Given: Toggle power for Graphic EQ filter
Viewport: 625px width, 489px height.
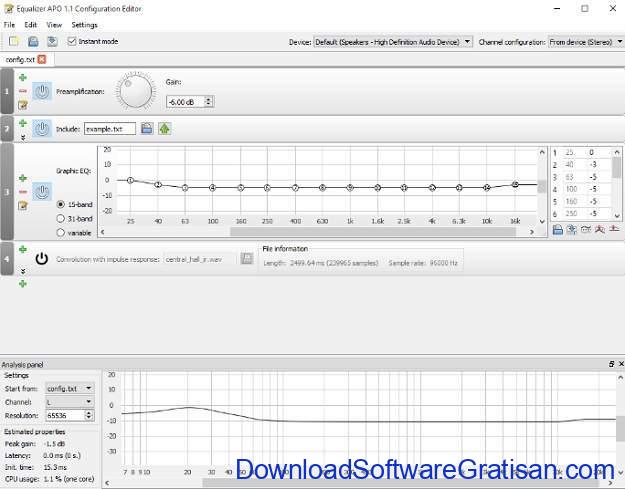Looking at the screenshot, I should 42,192.
